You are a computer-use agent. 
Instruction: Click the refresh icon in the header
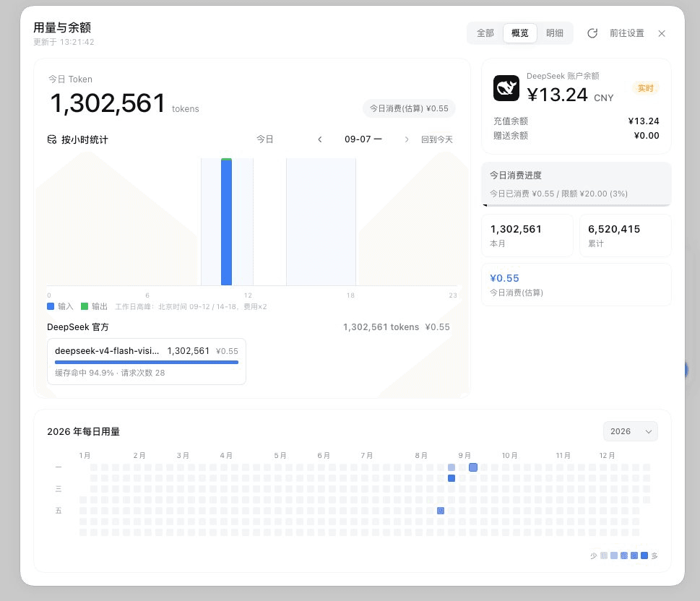(x=592, y=33)
